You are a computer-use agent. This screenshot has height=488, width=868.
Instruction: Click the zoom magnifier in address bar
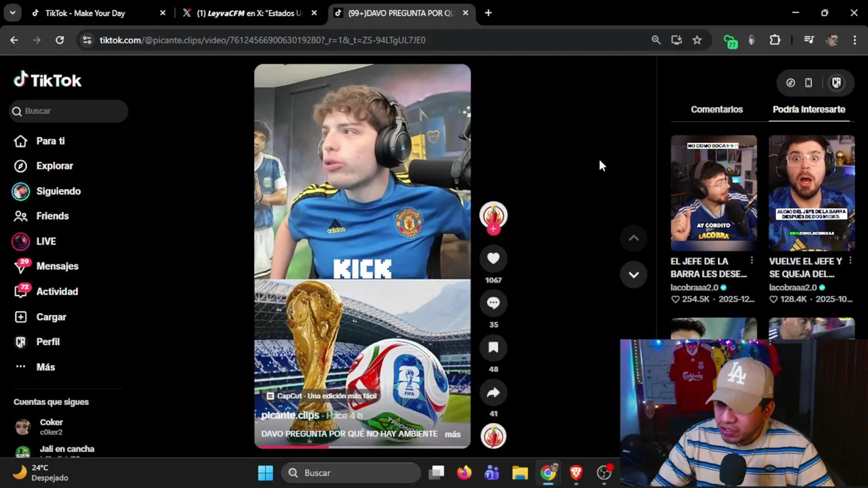[x=656, y=40]
